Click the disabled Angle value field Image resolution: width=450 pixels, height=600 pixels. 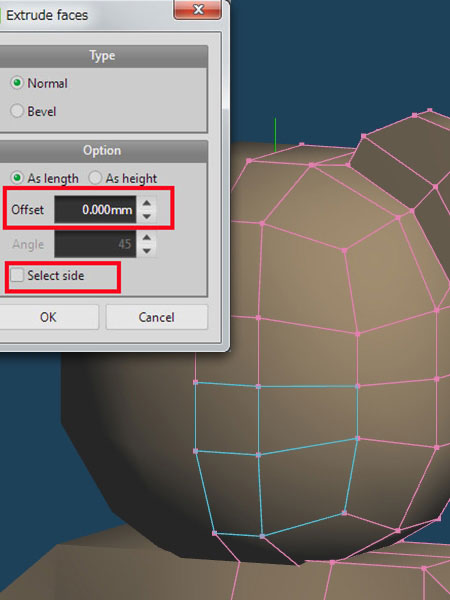tap(95, 244)
